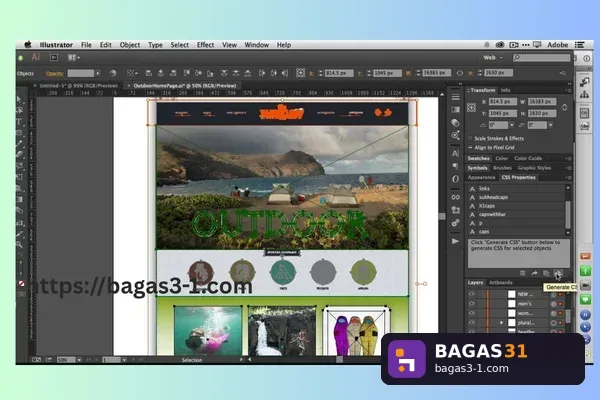Viewport: 600px width, 400px height.
Task: Expand the plural... layer triangle
Action: coord(501,323)
